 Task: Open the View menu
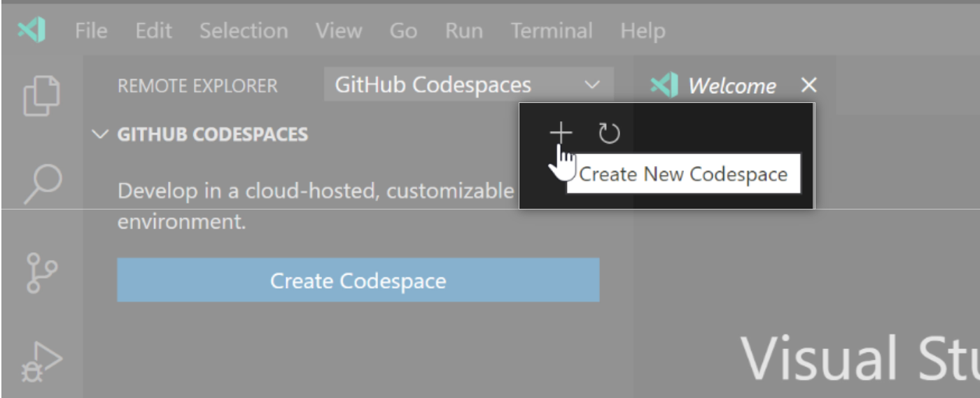click(339, 31)
